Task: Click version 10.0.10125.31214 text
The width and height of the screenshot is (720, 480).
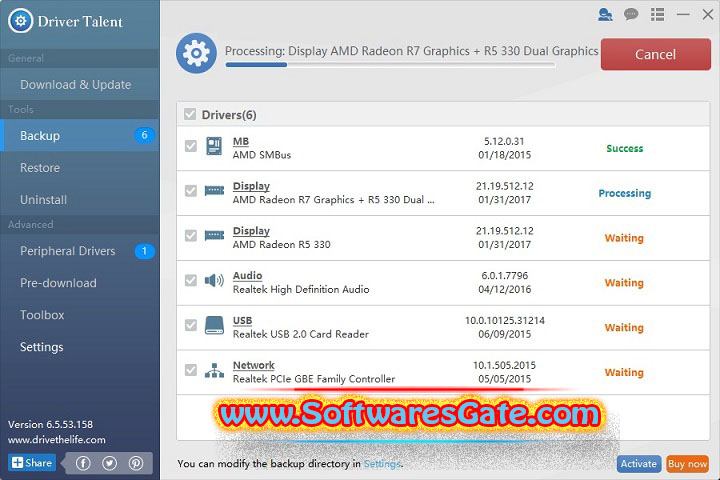Action: coord(505,321)
